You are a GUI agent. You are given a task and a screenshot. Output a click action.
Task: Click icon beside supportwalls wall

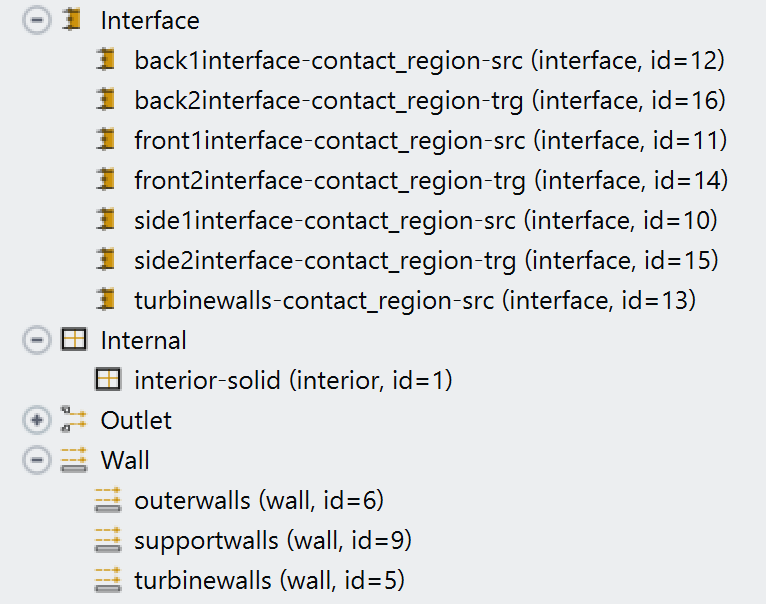coord(106,540)
